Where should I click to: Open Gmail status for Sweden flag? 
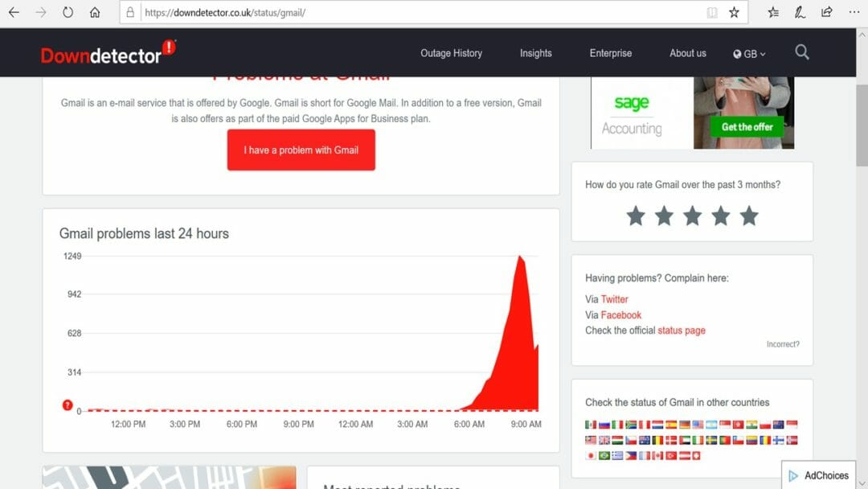[711, 440]
